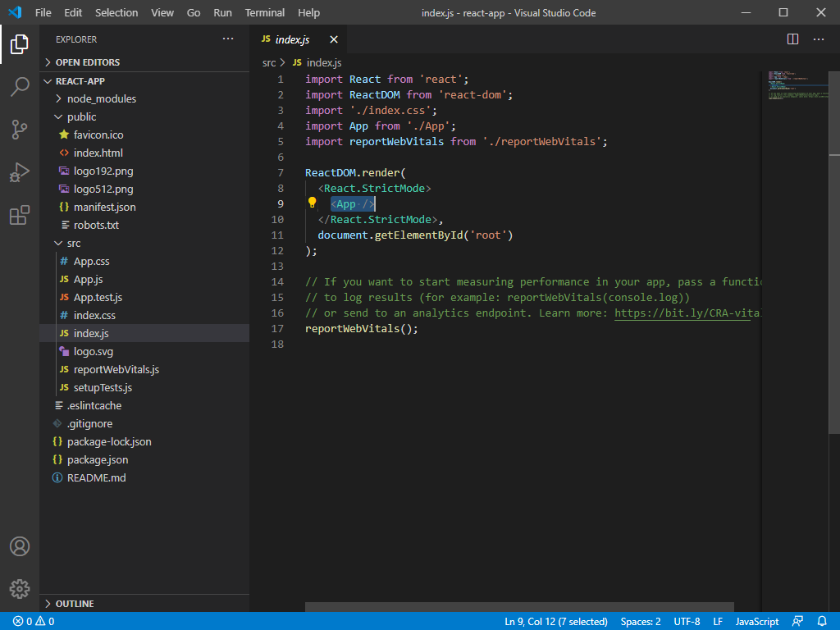Open package-lock.json file
The height and width of the screenshot is (630, 840).
pyautogui.click(x=144, y=442)
